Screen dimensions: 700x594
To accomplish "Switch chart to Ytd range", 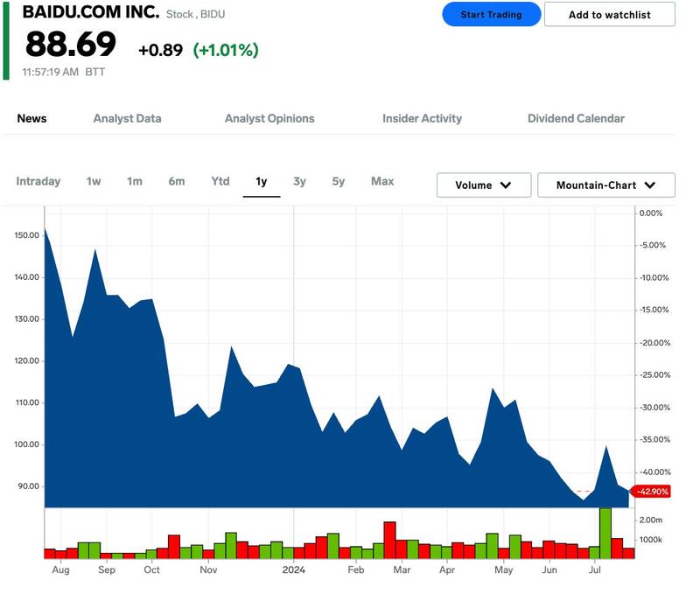I will pos(220,181).
